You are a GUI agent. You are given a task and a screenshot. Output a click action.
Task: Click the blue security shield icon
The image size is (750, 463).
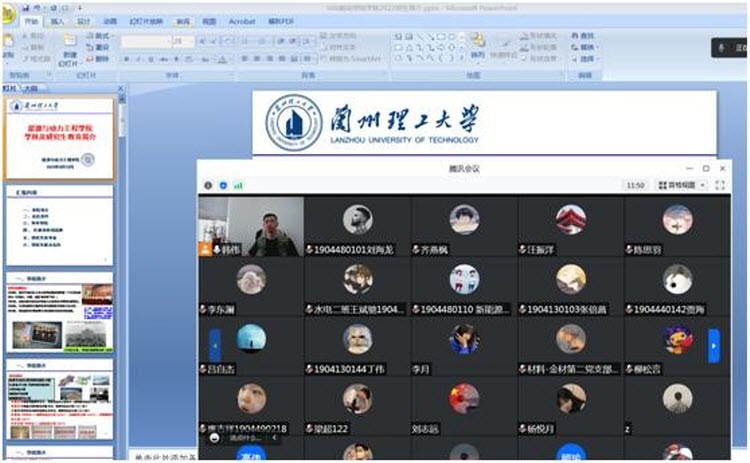[223, 185]
